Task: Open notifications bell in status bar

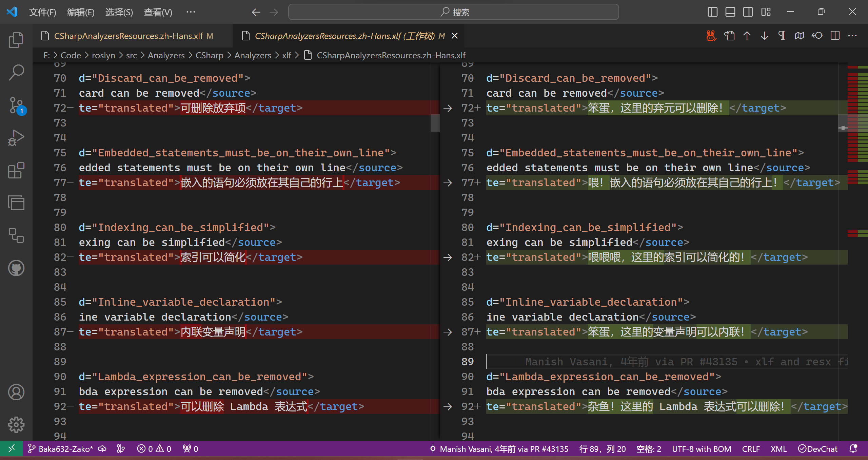Action: pyautogui.click(x=854, y=449)
